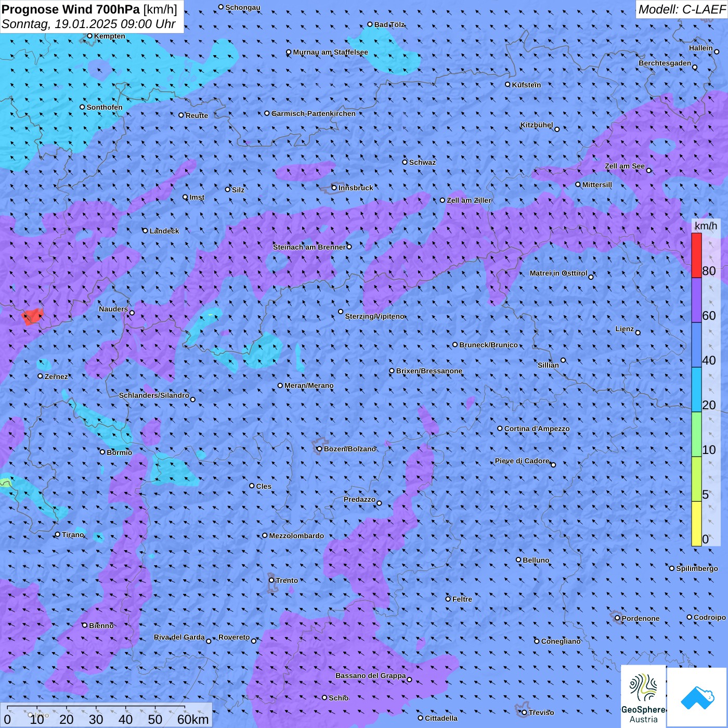
Task: Click the 'Murnau am Staffelsee' label
Action: [x=331, y=52]
